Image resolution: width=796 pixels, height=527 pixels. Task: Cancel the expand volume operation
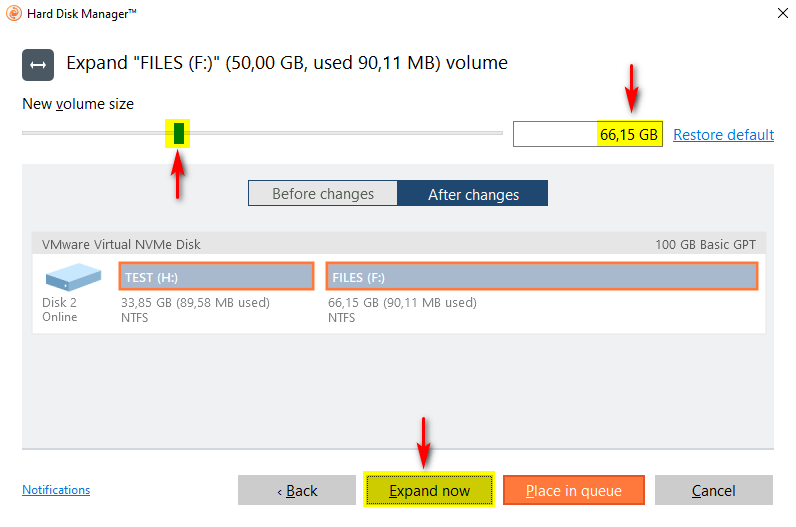pyautogui.click(x=714, y=490)
